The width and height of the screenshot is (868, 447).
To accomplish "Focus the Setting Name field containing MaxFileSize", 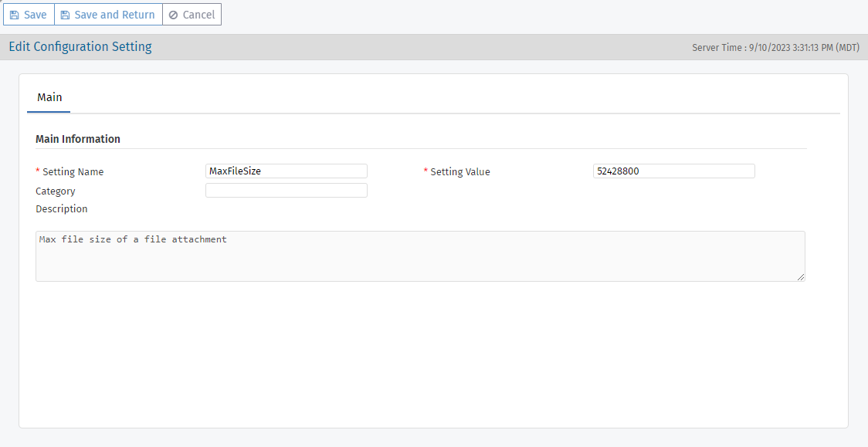I will (x=286, y=171).
